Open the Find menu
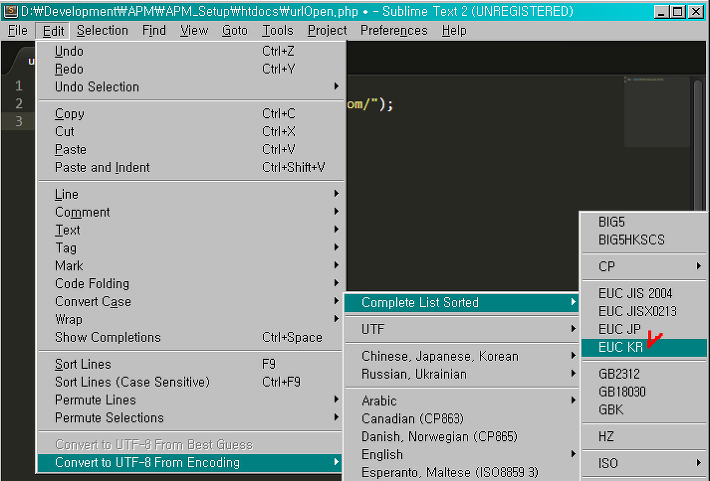This screenshot has height=481, width=710. (154, 30)
